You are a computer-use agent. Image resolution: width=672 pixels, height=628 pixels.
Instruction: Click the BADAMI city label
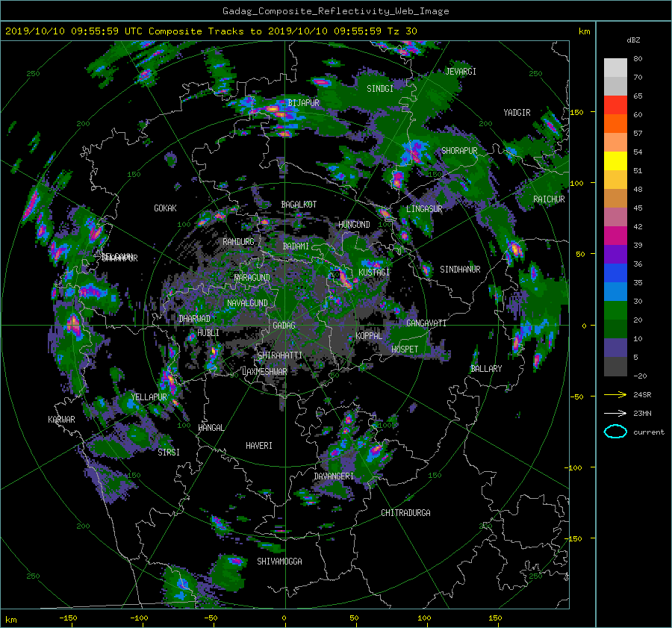[x=296, y=246]
